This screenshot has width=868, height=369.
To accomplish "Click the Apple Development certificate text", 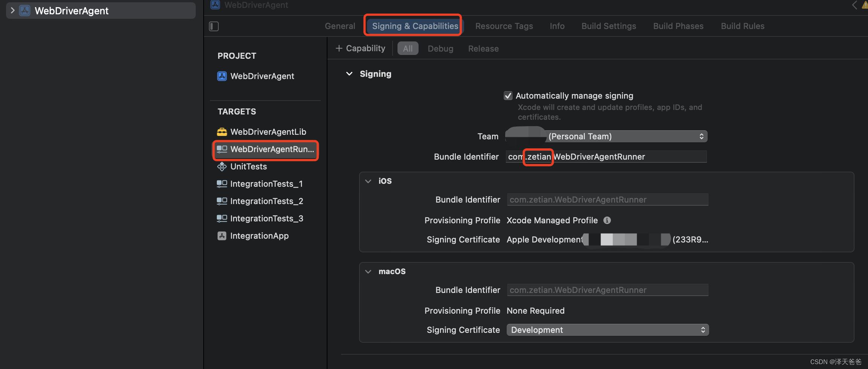I will [545, 239].
